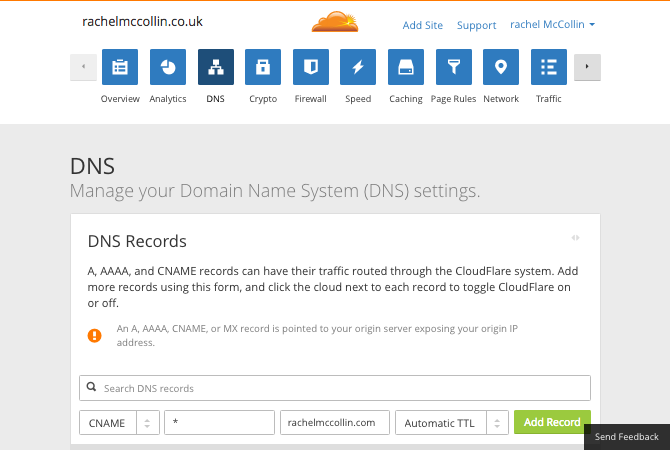This screenshot has width=670, height=450.
Task: Open the Network location pin icon
Action: (x=501, y=67)
